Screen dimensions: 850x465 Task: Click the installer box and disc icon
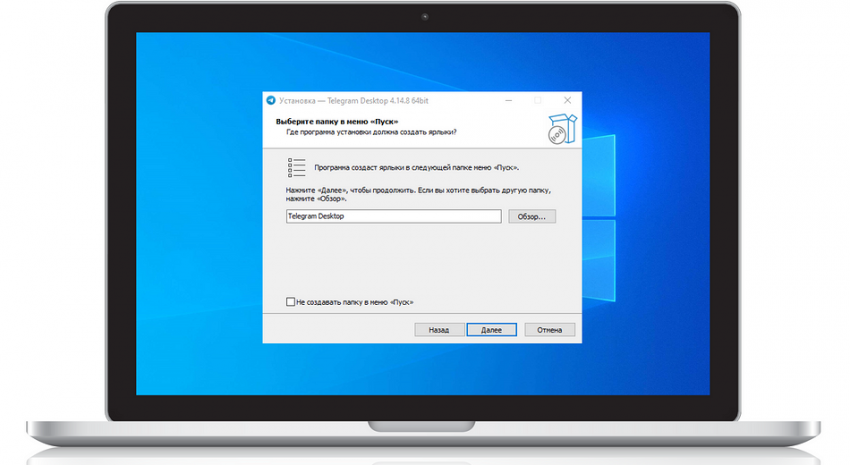point(561,130)
